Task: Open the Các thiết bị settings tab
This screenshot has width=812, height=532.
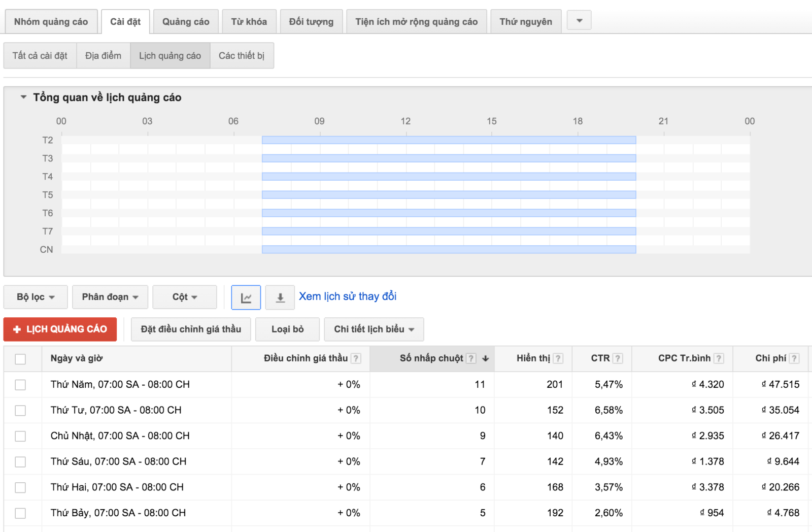Action: (x=243, y=55)
